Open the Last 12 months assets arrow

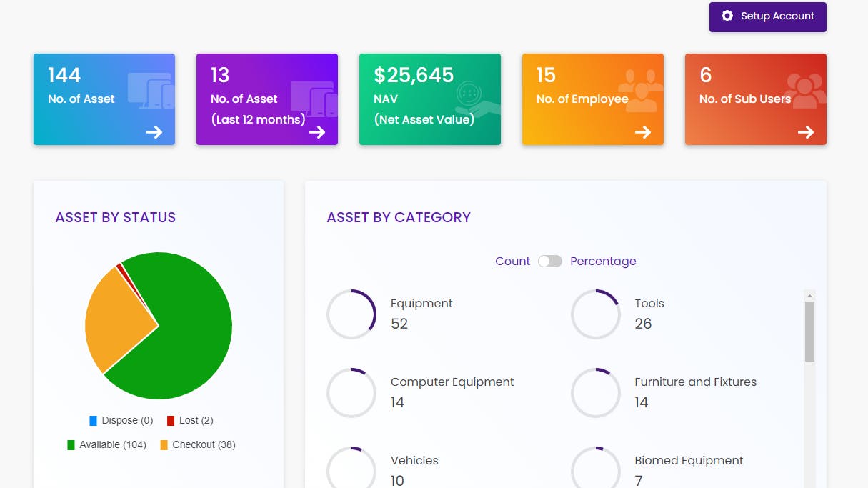317,132
